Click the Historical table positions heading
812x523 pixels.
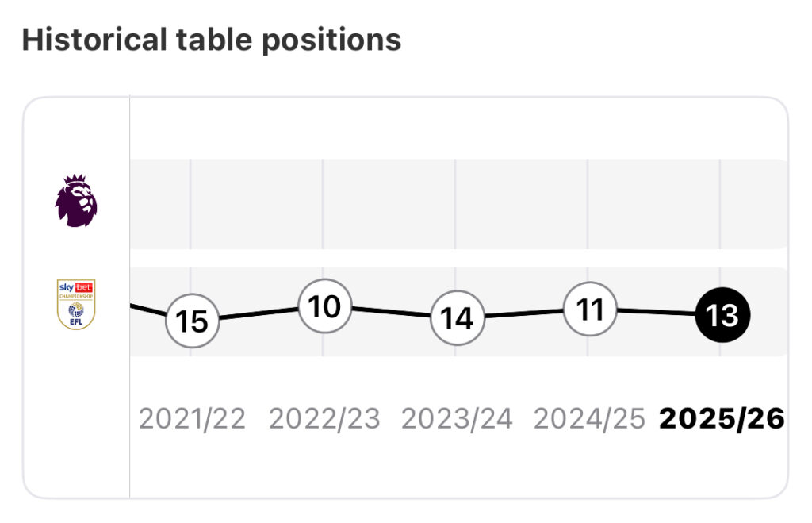[211, 40]
